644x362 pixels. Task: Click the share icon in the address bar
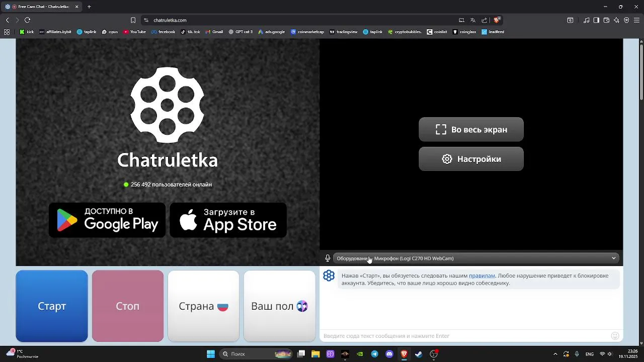pyautogui.click(x=485, y=20)
